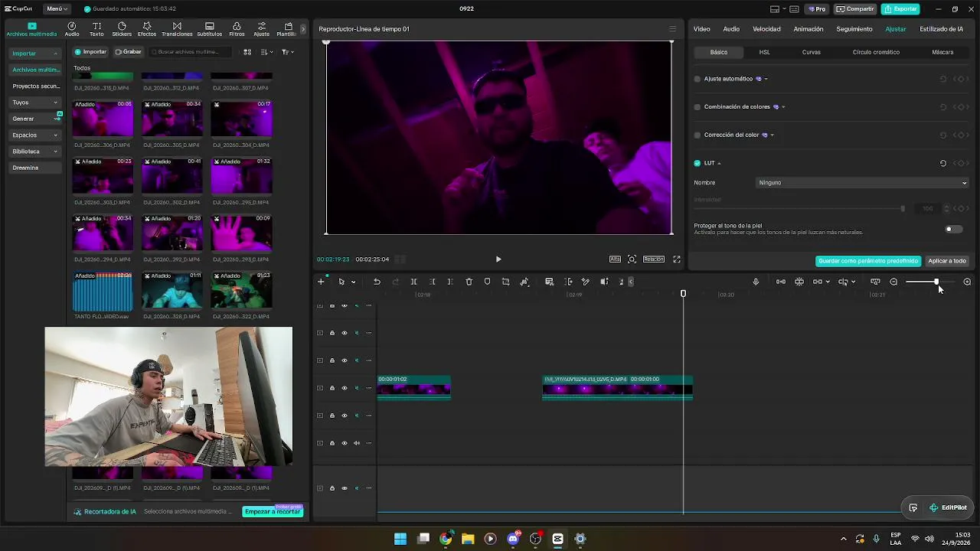This screenshot has width=980, height=551.
Task: Click the crop tool icon in timeline toolbar
Action: (505, 282)
